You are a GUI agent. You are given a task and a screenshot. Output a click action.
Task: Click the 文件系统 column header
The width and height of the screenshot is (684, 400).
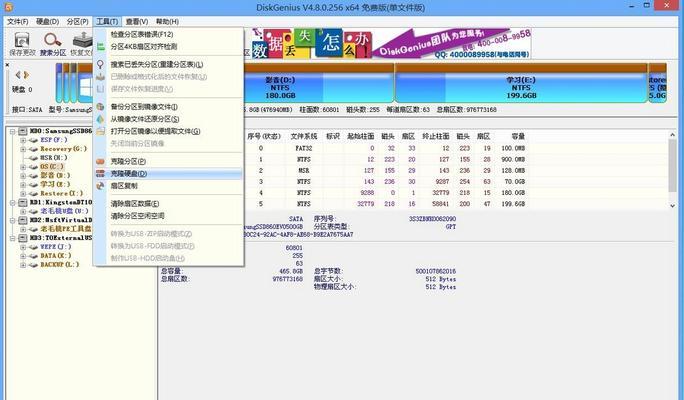pos(304,137)
